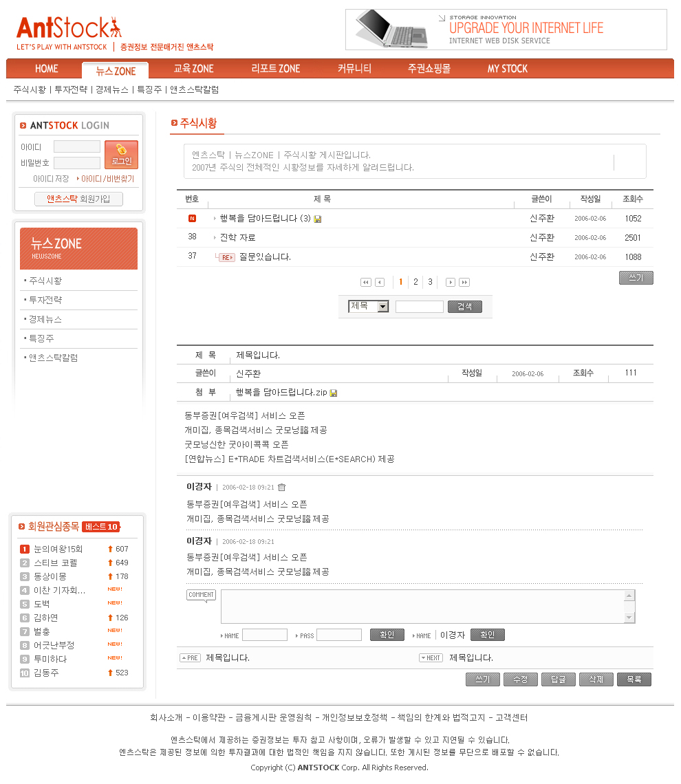
Task: Click the PRE previous post icon
Action: click(190, 658)
